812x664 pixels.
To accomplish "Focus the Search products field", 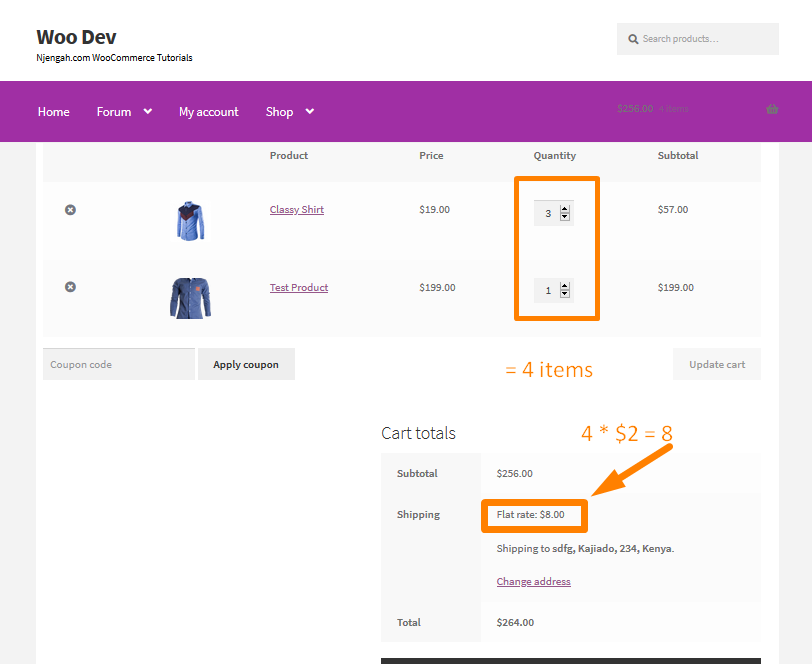I will (698, 39).
